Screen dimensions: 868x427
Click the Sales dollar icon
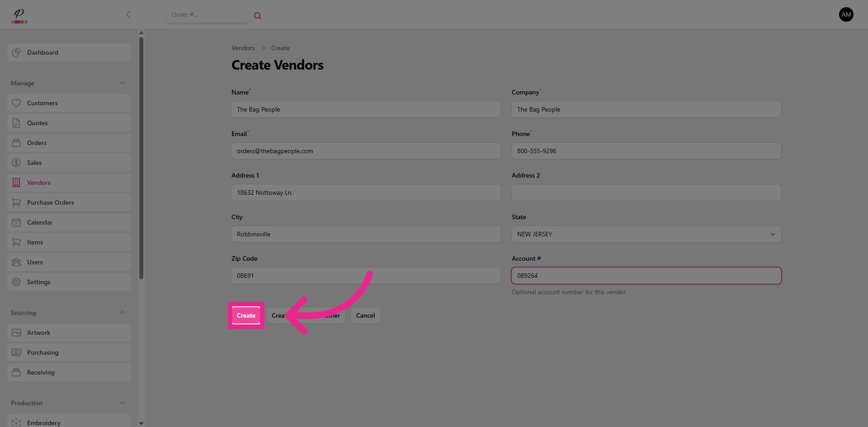(x=16, y=163)
